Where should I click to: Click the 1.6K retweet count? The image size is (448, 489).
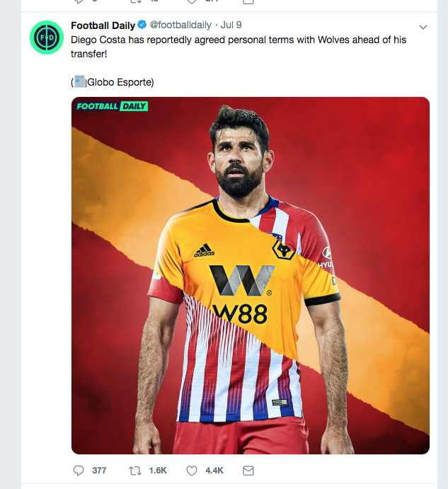pyautogui.click(x=159, y=471)
